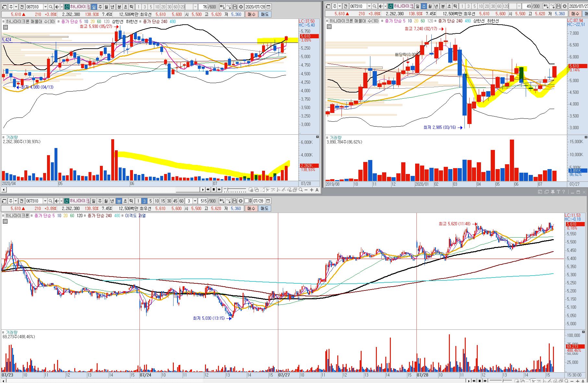
Task: Click speaker icon in top-left chart toolbar
Action: coord(57,7)
